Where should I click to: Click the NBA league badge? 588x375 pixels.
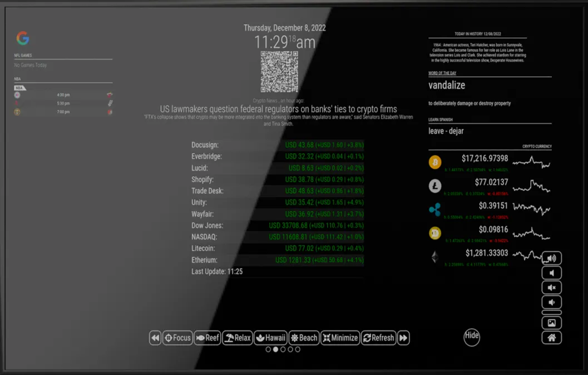pos(19,88)
